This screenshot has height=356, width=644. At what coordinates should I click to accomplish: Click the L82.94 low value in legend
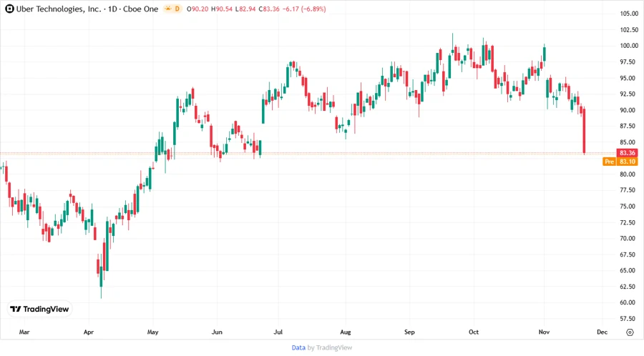[245, 9]
